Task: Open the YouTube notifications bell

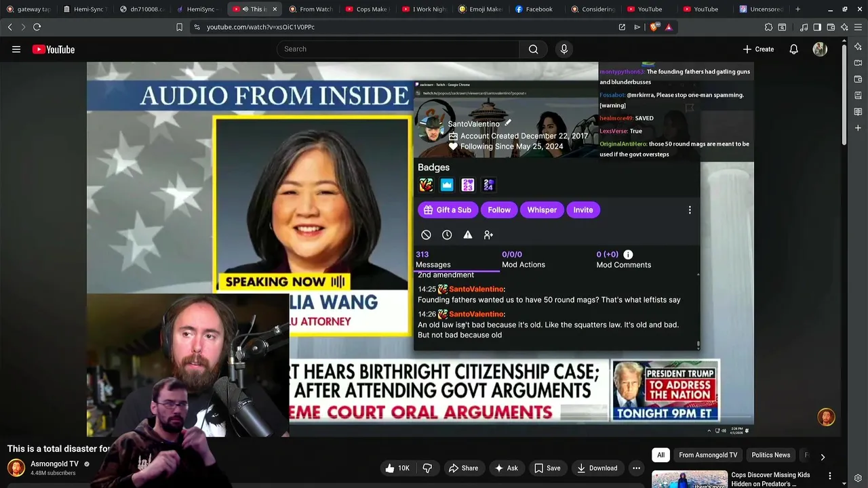Action: [x=793, y=49]
